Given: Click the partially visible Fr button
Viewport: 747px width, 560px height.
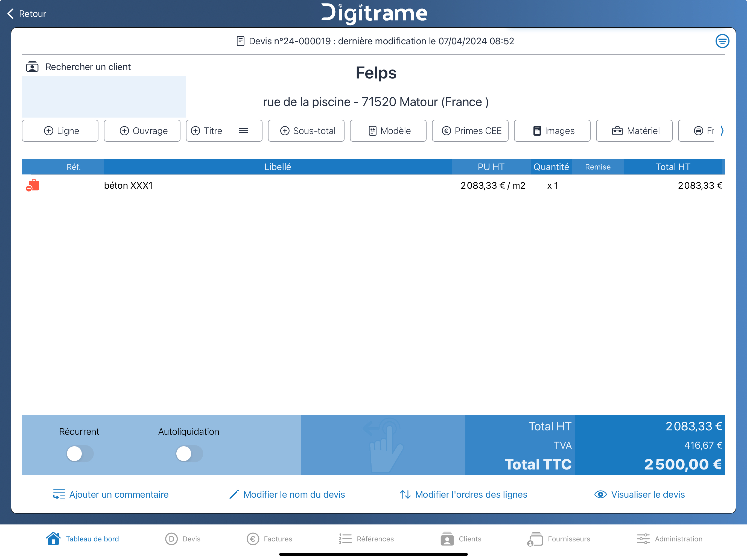Looking at the screenshot, I should point(696,131).
